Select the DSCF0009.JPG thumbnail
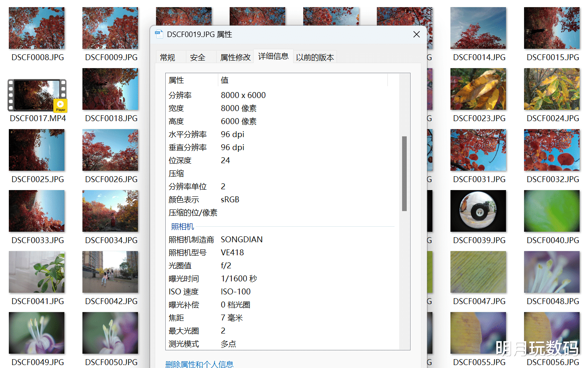 [110, 28]
